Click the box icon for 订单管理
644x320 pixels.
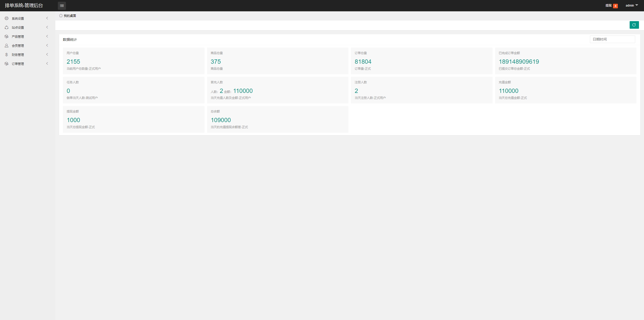point(7,64)
